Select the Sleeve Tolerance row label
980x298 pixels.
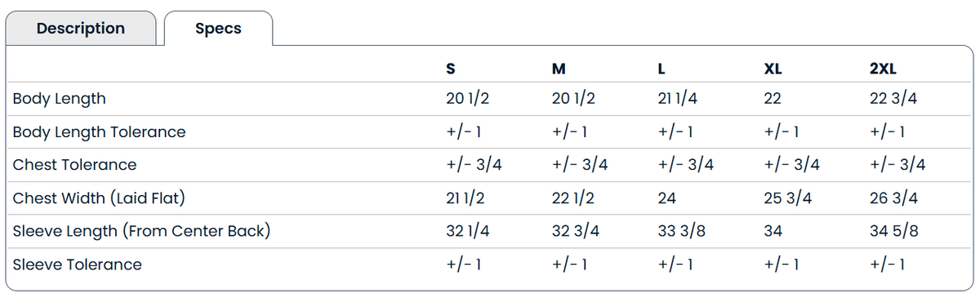[x=77, y=265]
